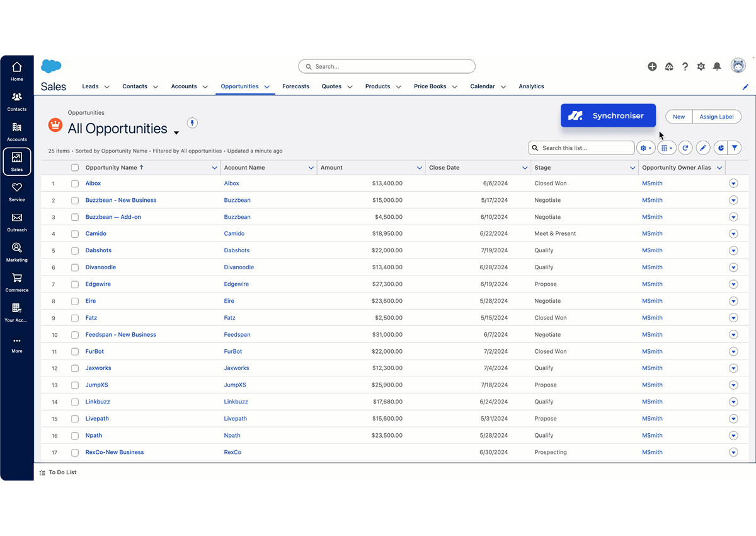Check the Buzzbean - New Business row checkbox
The image size is (756, 536).
[x=75, y=201]
